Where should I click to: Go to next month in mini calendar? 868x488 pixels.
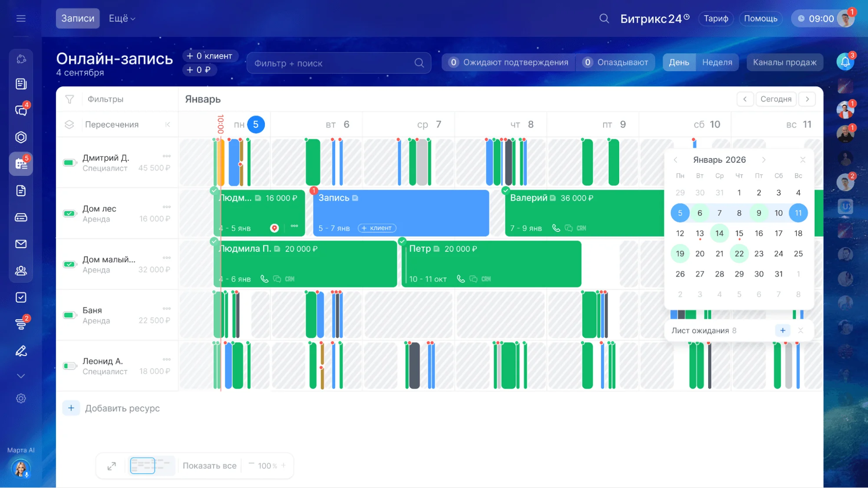click(x=764, y=160)
